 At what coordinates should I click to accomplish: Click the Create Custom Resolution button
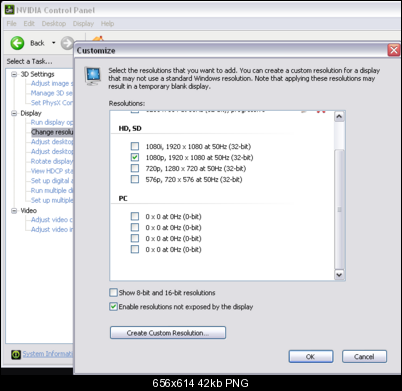click(168, 333)
